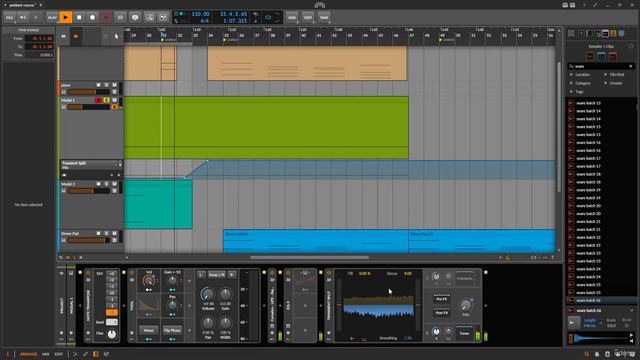
Task: Switch to the bottom bar EDIT view tab
Action: click(x=59, y=354)
